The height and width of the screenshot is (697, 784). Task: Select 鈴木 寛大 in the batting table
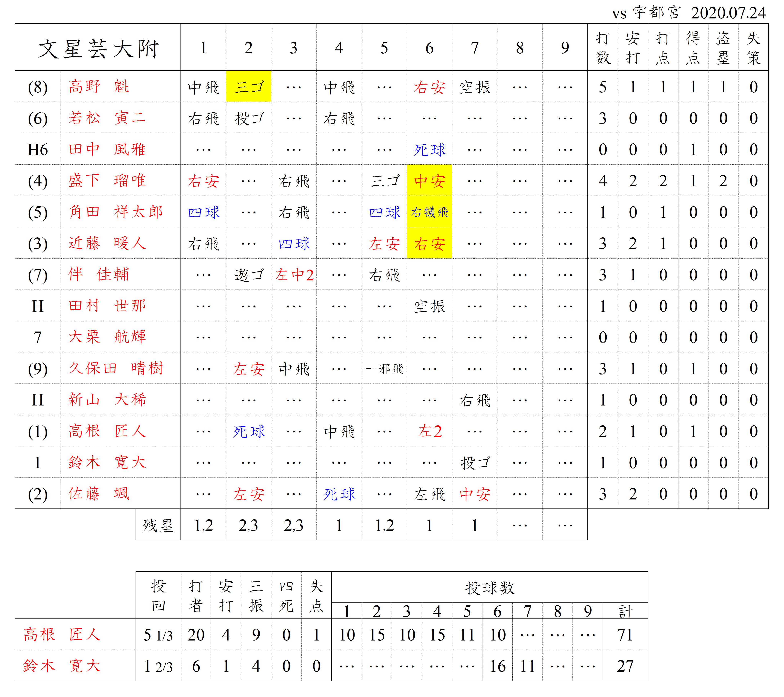tap(107, 462)
